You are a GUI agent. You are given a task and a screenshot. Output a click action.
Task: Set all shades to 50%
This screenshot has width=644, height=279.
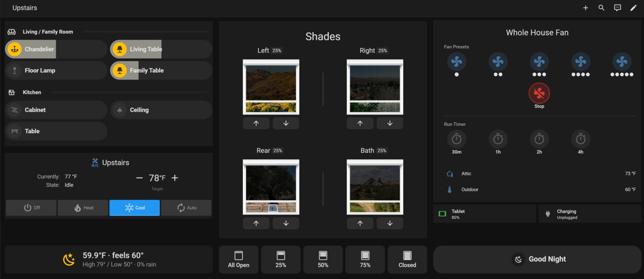(323, 260)
